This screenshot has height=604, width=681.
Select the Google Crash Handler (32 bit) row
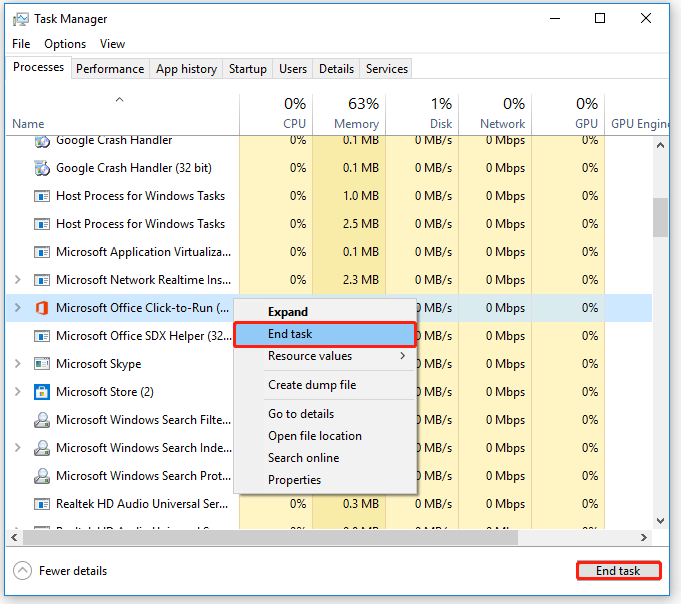(329, 168)
